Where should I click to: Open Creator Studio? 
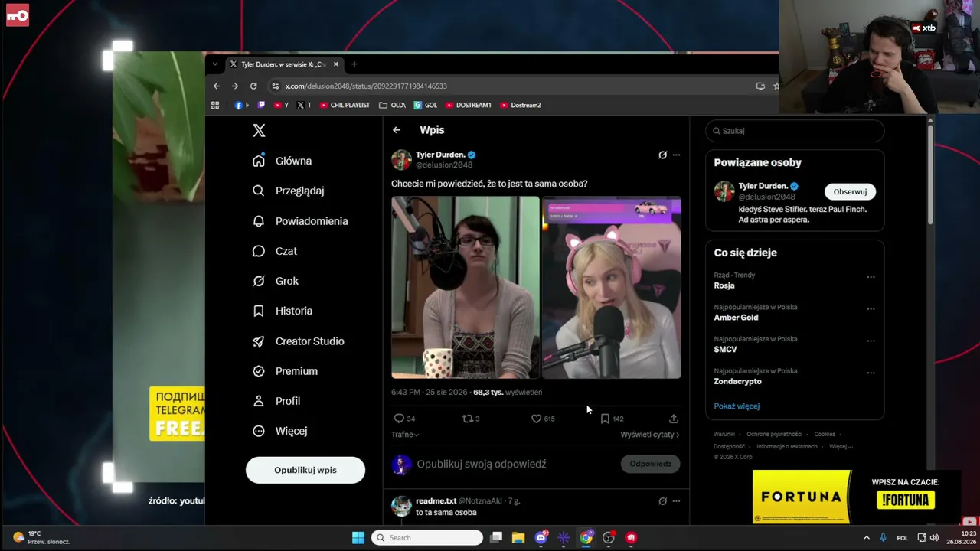tap(299, 341)
